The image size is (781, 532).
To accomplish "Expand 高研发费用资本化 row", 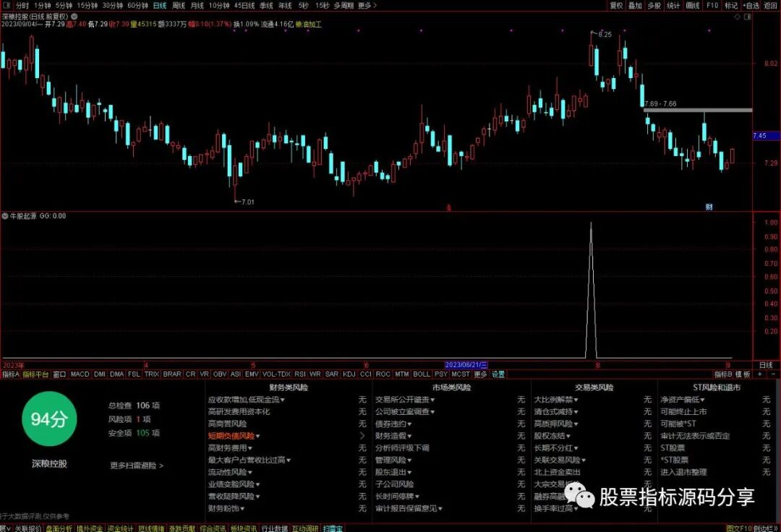I will coord(239,411).
